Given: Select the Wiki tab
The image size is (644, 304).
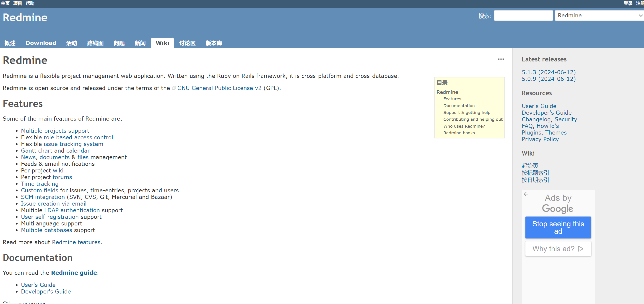Looking at the screenshot, I should 163,43.
